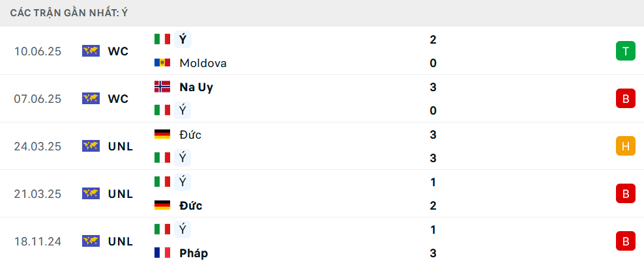
Task: Click the Moldova flag icon
Action: [162, 63]
